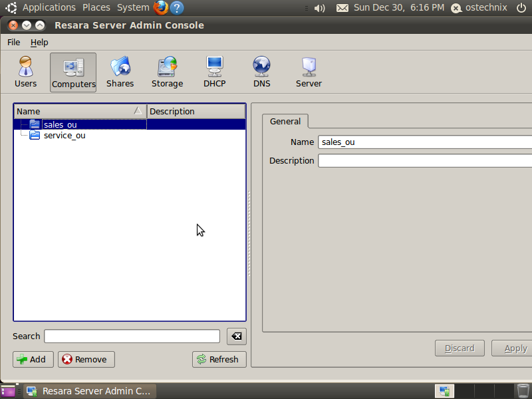Open the DHCP settings icon
The width and height of the screenshot is (532, 399).
coord(214,72)
